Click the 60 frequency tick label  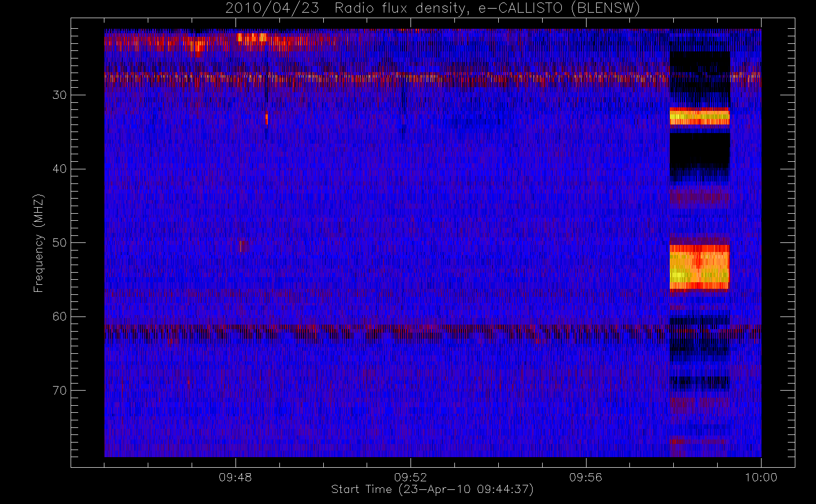[x=60, y=317]
